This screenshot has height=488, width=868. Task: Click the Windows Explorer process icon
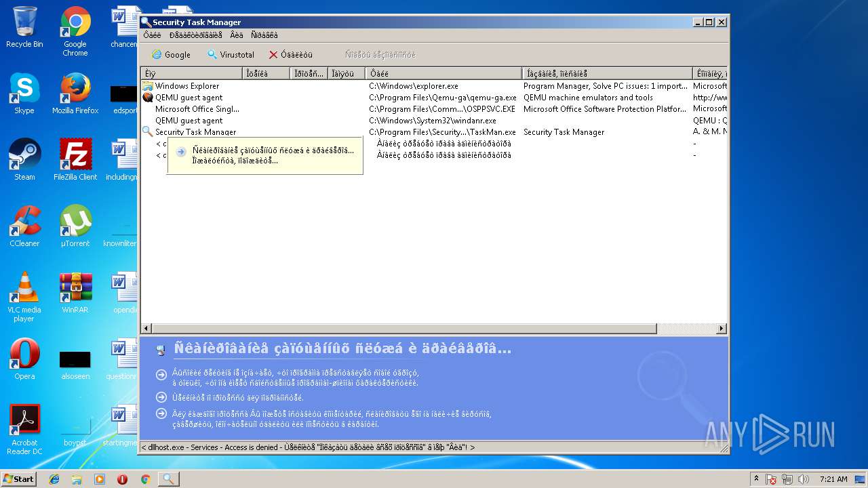[x=147, y=86]
